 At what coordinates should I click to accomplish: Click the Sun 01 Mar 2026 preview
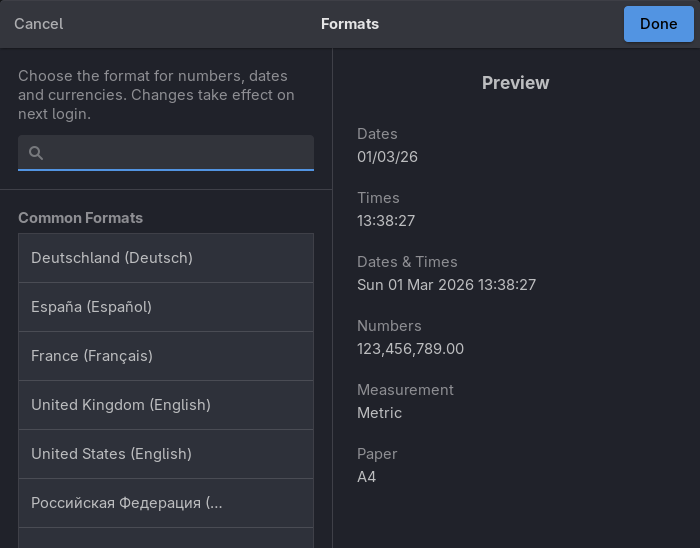446,285
